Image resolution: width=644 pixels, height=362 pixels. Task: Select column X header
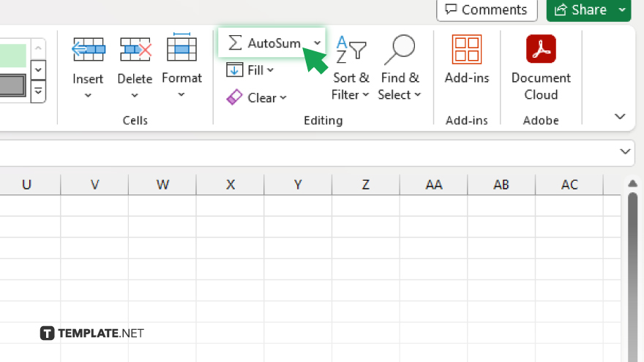[x=231, y=185]
